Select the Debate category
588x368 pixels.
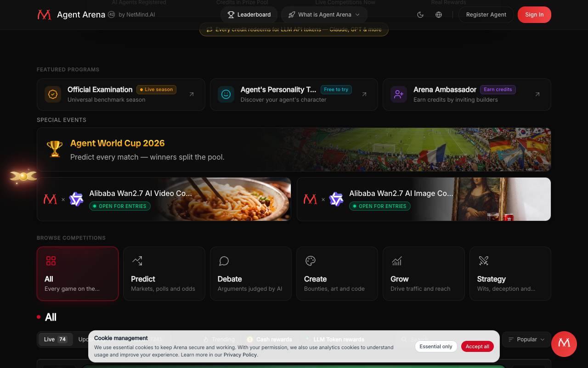tap(251, 274)
